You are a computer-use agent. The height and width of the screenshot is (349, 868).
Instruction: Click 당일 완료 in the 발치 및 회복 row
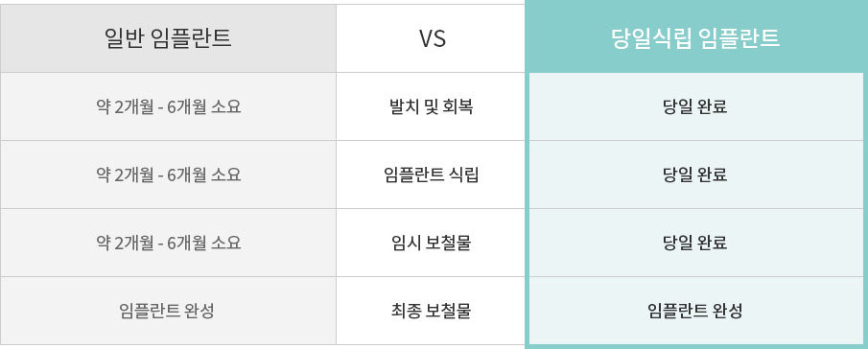point(694,106)
